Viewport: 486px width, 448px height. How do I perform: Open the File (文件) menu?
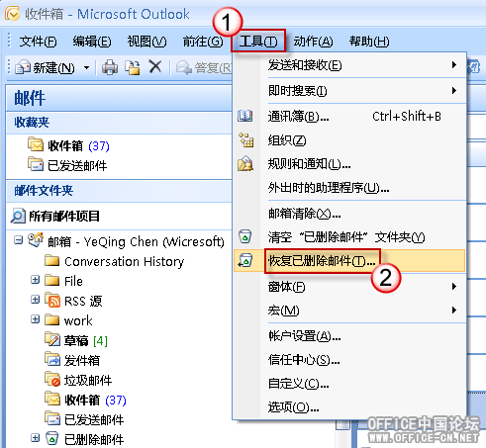[38, 42]
